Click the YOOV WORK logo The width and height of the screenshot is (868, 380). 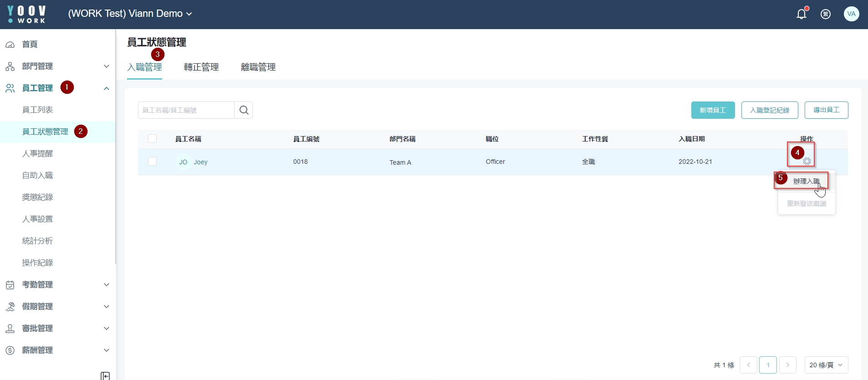click(27, 14)
